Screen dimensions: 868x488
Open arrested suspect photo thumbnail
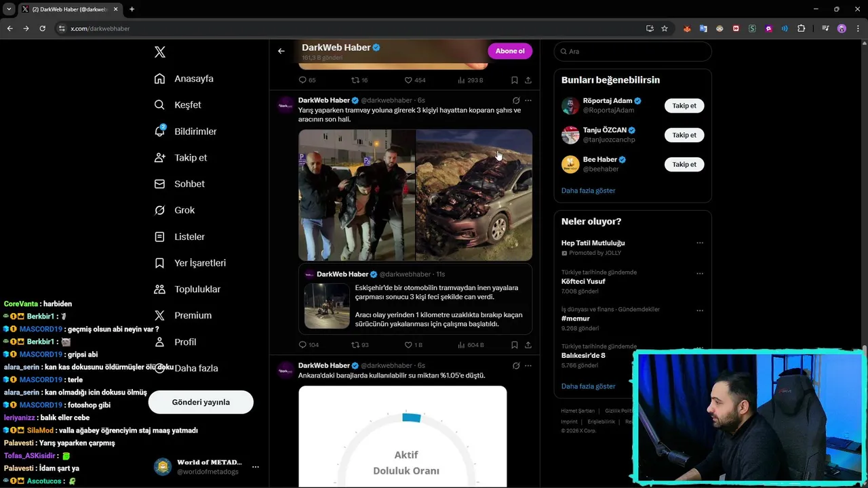coord(357,195)
